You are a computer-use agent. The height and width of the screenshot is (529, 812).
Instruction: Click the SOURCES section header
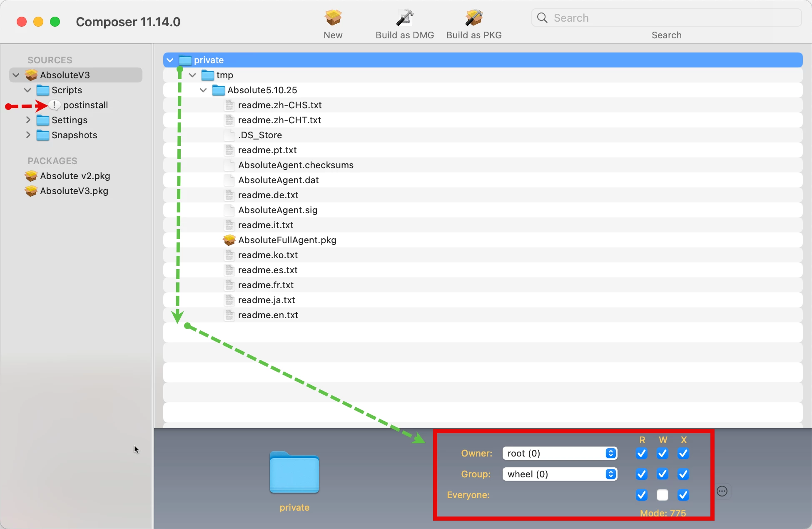(x=50, y=60)
